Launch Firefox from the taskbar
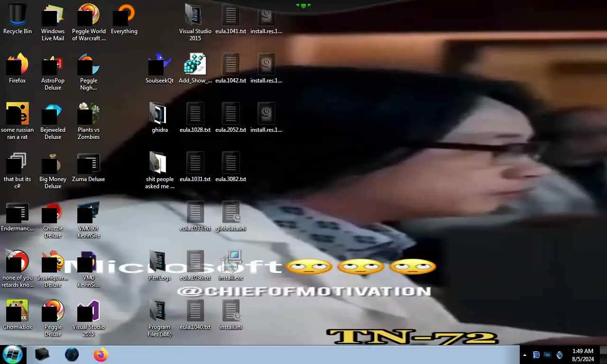The width and height of the screenshot is (607, 364). point(101,355)
